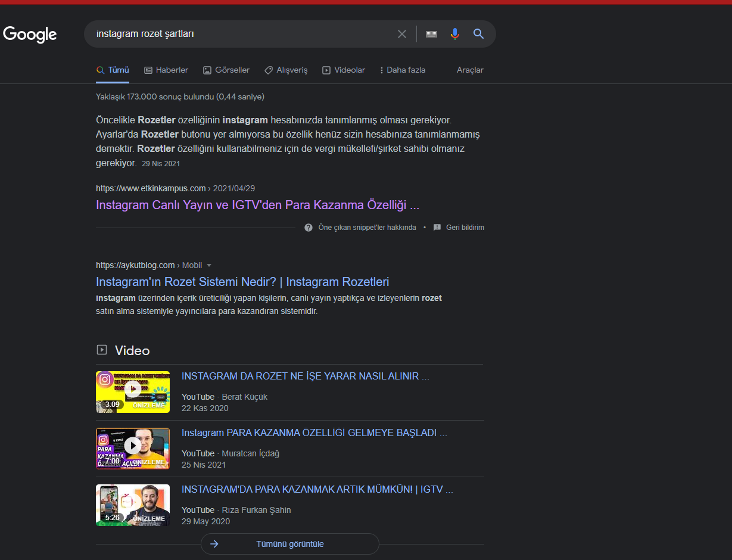
Task: Open INSTAGRAM'DA PARA KAZANMAK ARTIK MÜMKÜN link
Action: 317,489
